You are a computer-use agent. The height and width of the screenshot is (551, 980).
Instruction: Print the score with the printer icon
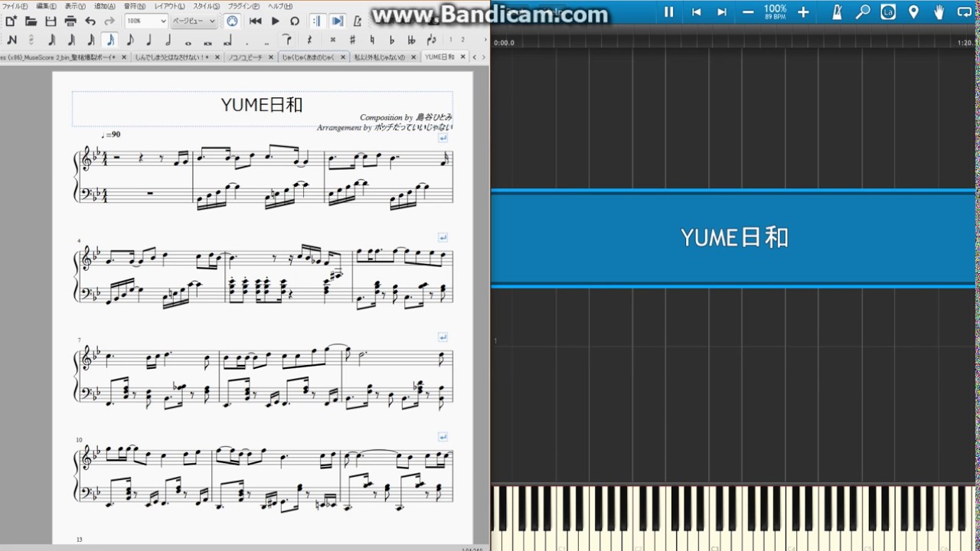coord(70,21)
